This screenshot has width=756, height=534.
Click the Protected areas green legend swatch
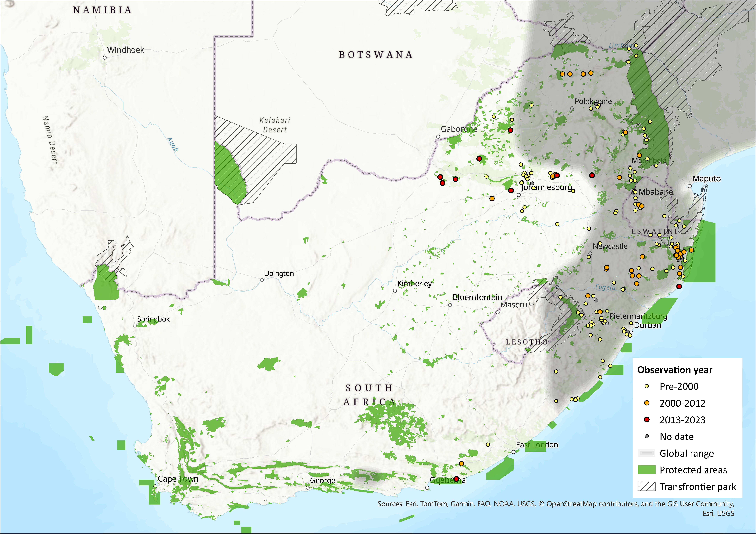coord(647,470)
